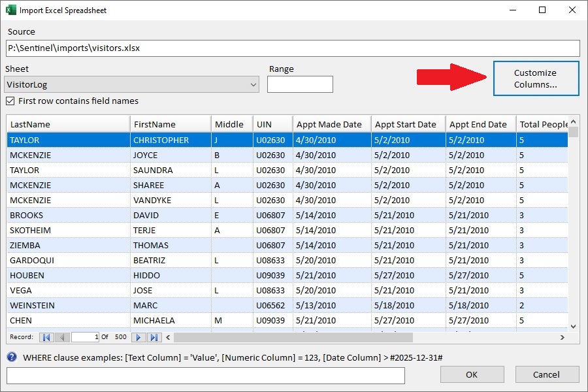Viewport: 588px width, 392px height.
Task: Click the 5/18/2010 Appt Start Date cell
Action: [408, 305]
